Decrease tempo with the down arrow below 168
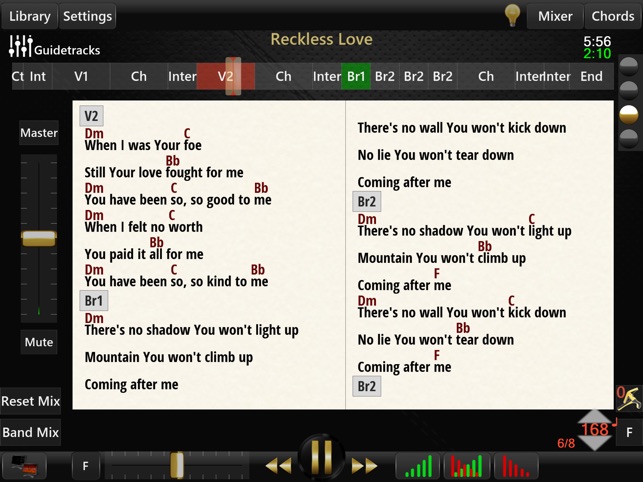Viewport: 643px width, 482px height. [x=595, y=443]
